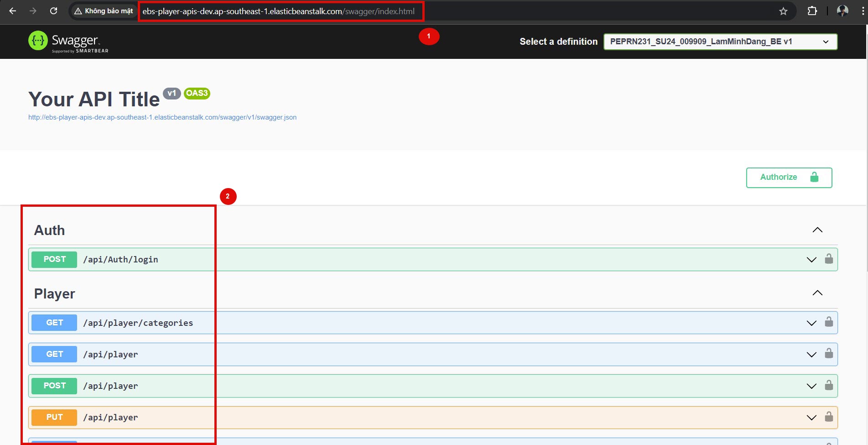Click the lock icon on PUT /api/player
868x445 pixels.
[829, 416]
